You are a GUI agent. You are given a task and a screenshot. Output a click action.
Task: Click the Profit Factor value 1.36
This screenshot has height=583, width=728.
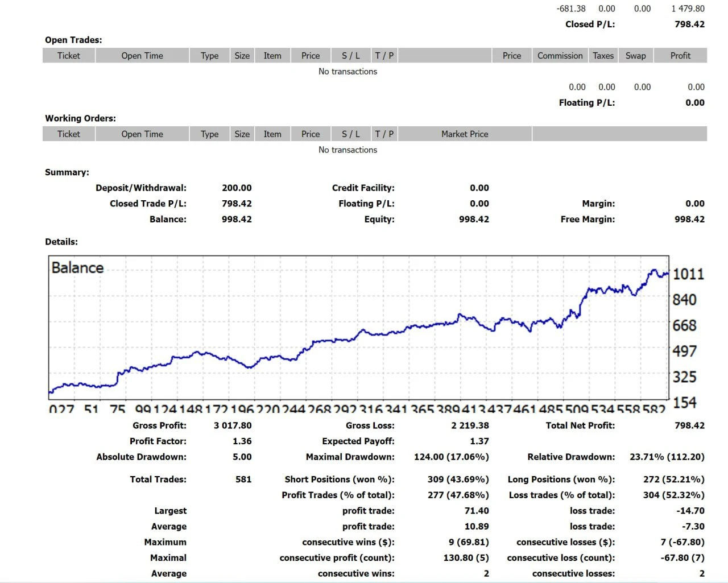(242, 441)
